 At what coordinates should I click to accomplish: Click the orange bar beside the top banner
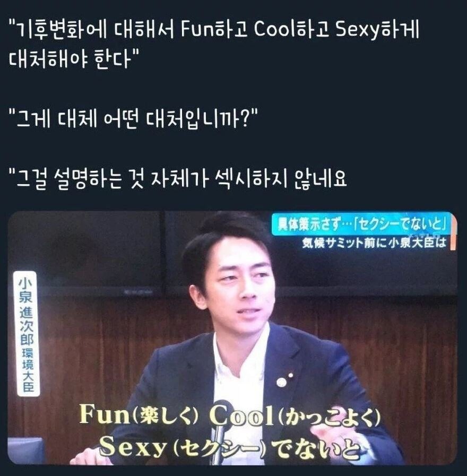pyautogui.click(x=453, y=232)
